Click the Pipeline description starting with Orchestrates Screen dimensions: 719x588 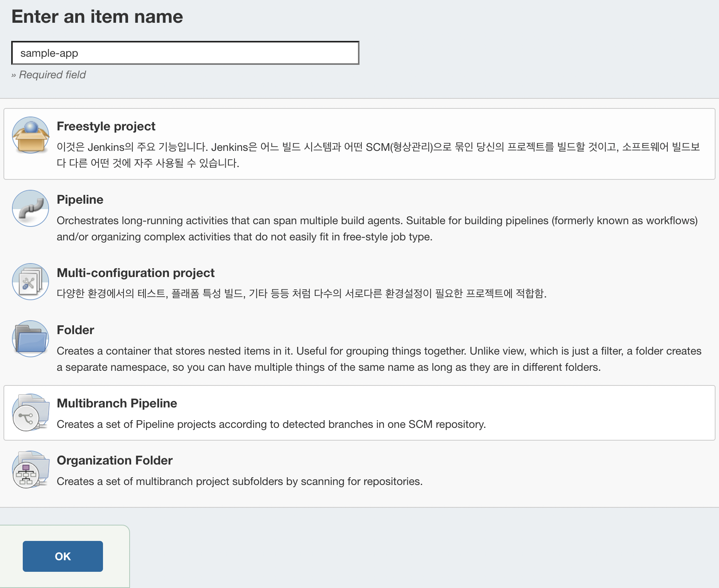(x=377, y=228)
